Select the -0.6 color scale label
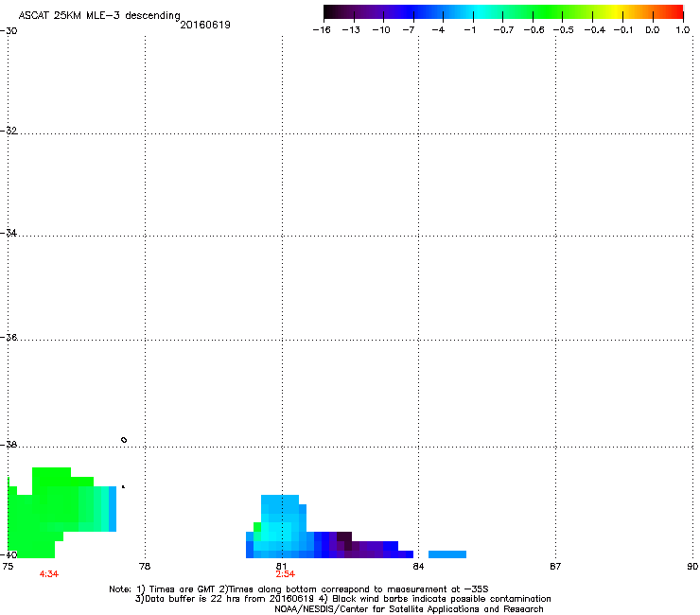 (534, 30)
